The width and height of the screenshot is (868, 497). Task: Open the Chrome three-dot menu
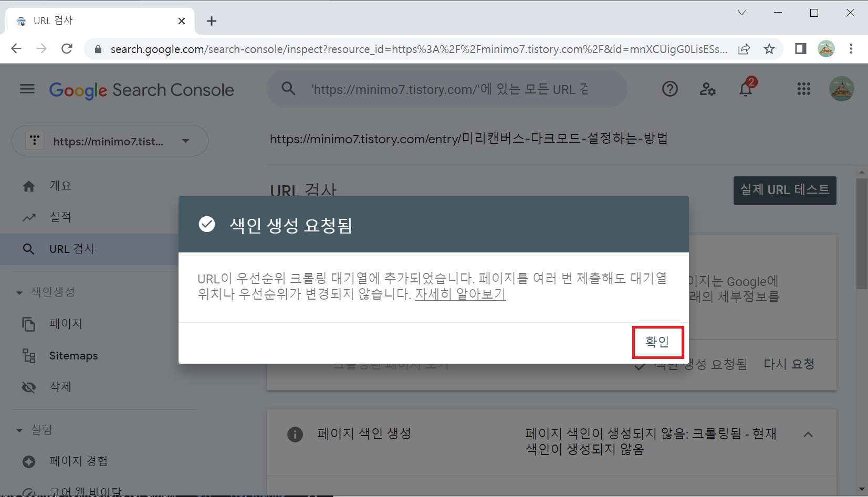[851, 49]
